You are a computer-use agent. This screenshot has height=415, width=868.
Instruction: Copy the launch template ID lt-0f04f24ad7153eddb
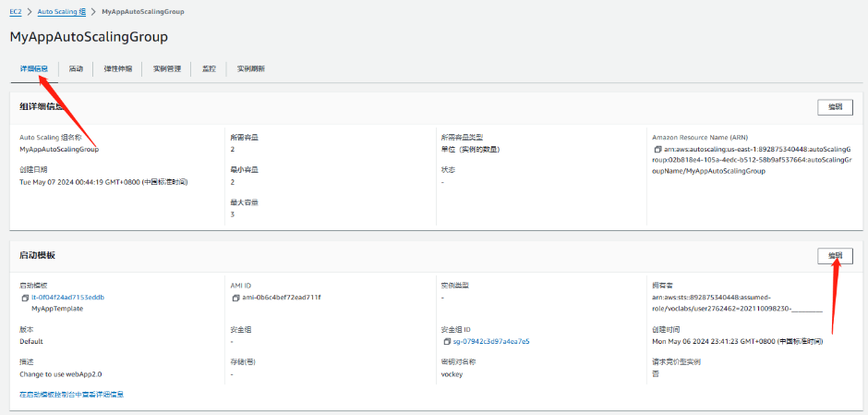click(26, 298)
